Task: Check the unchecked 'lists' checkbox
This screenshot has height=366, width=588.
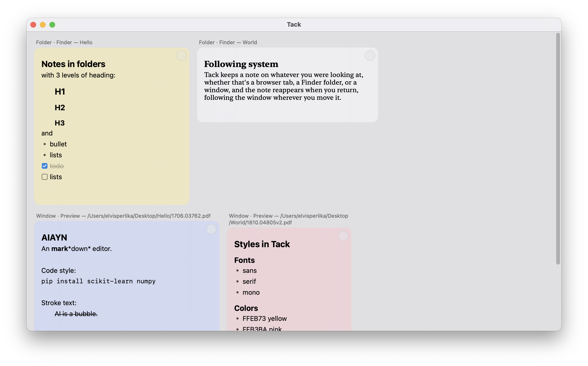Action: [44, 177]
